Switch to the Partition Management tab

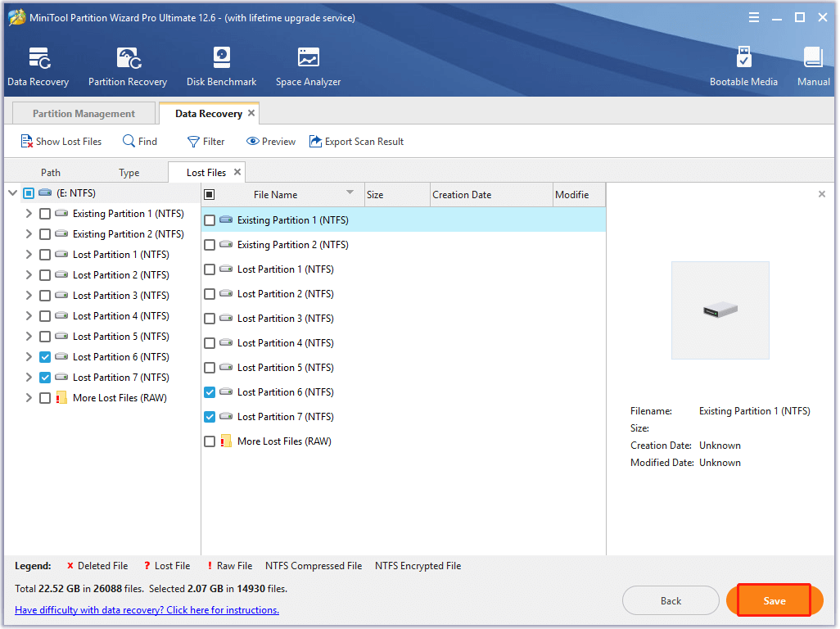pyautogui.click(x=84, y=114)
